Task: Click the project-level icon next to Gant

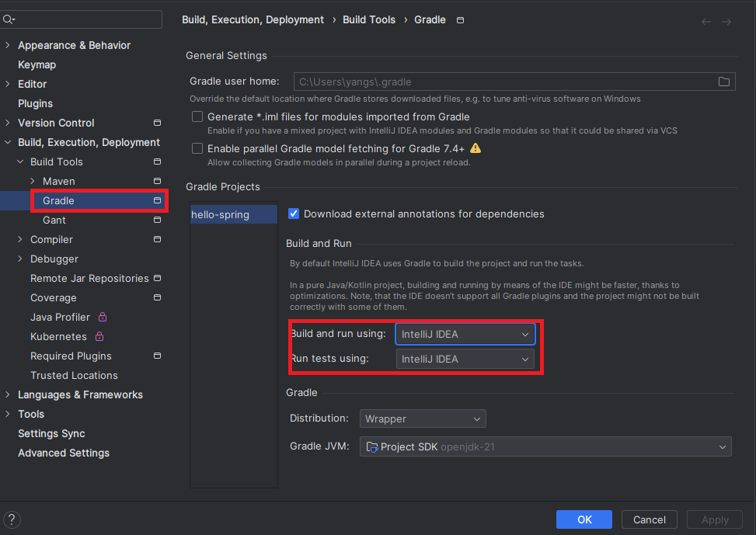Action: (x=157, y=220)
